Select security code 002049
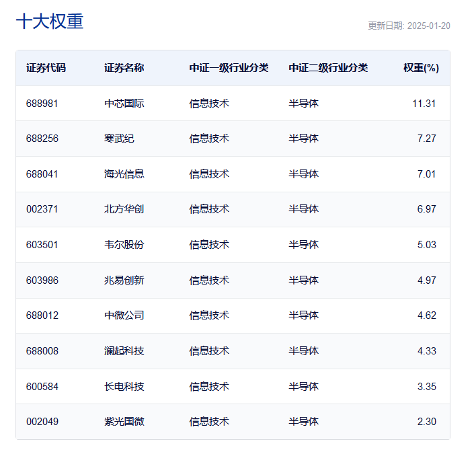Image resolution: width=476 pixels, height=456 pixels. pos(42,422)
